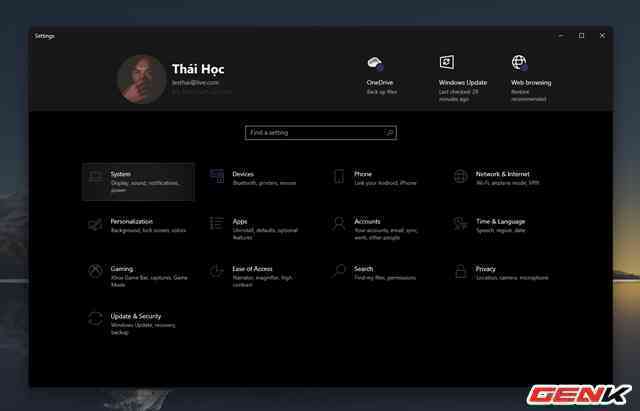Open the Phone settings icon
The height and width of the screenshot is (411, 640).
[x=339, y=177]
